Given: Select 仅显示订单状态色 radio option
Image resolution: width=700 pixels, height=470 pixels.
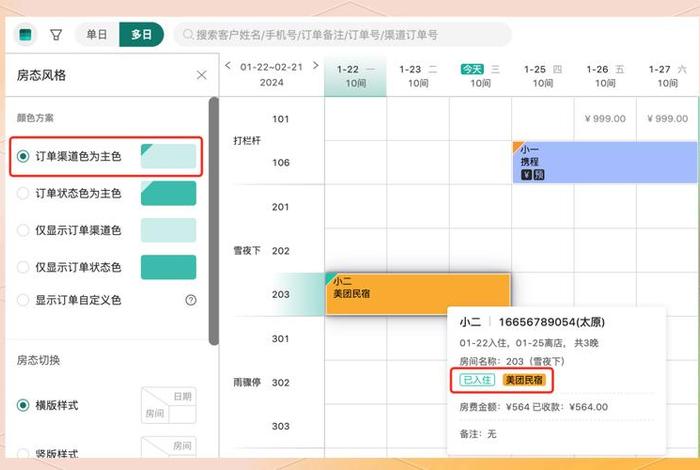Looking at the screenshot, I should [x=23, y=267].
